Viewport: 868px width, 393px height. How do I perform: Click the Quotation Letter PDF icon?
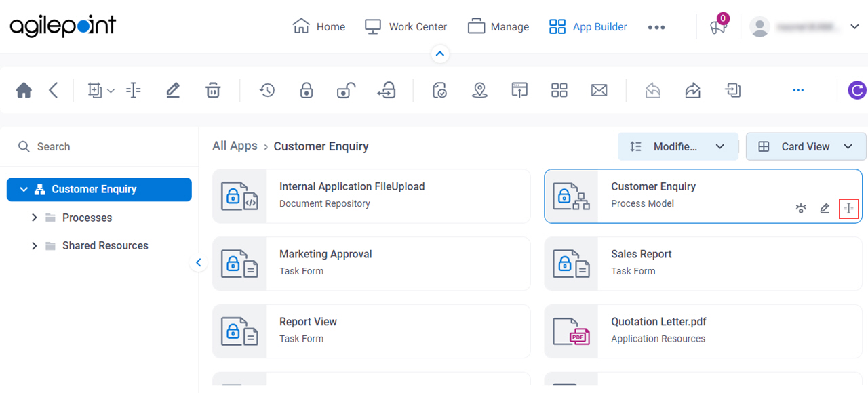click(571, 331)
